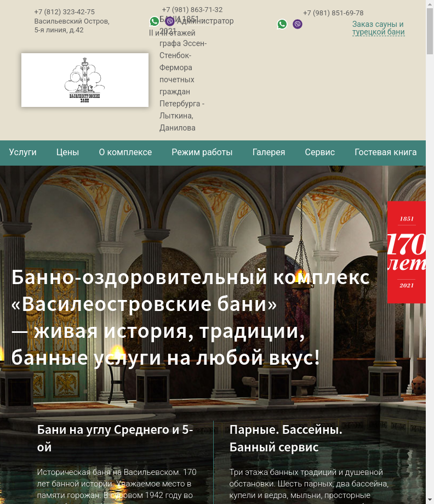Open the Галерея menu item
Screen dimensions: 434x504
[x=269, y=152]
